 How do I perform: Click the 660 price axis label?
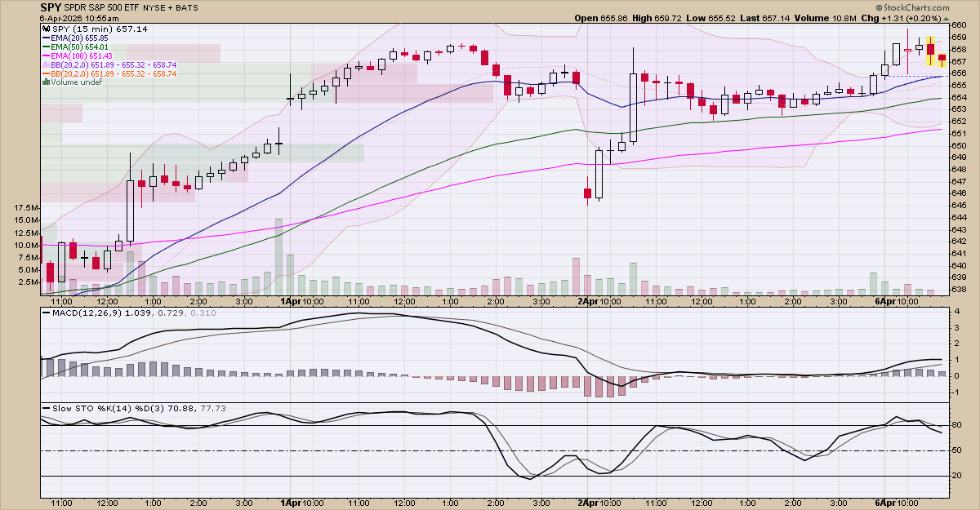[960, 25]
